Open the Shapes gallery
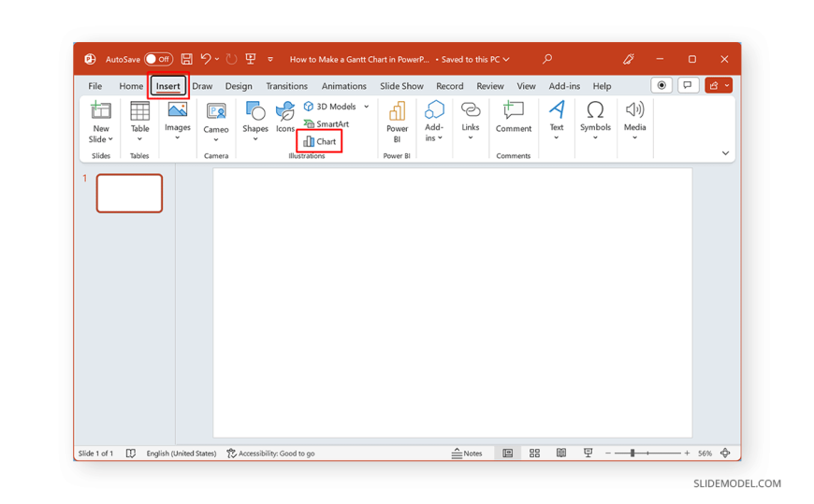 tap(254, 121)
